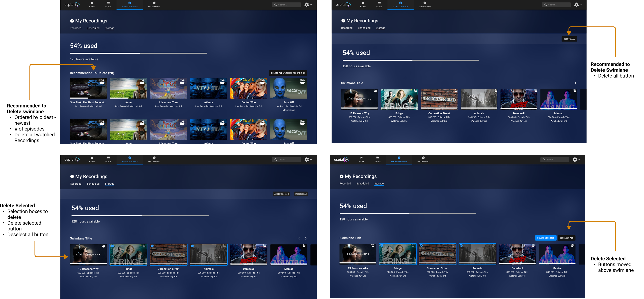This screenshot has height=299, width=644.
Task: Open Guide in the top-left mockup navbar
Action: [108, 5]
